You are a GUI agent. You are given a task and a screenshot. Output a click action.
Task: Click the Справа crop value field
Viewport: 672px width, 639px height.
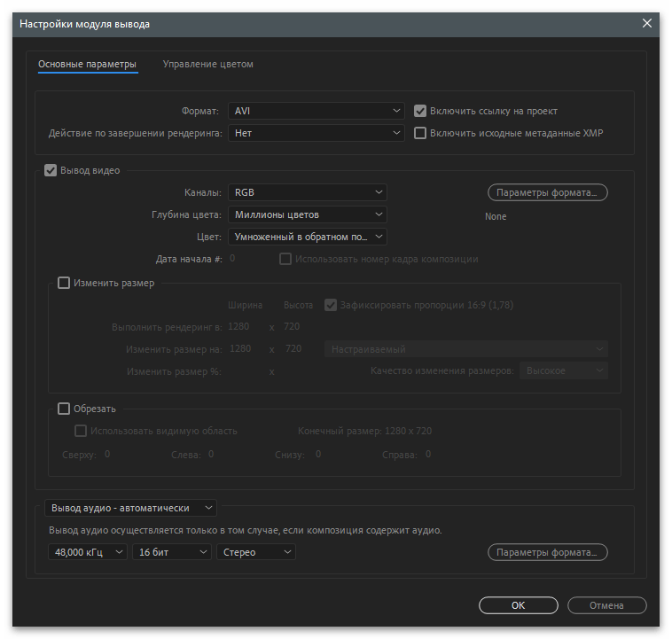coord(428,455)
